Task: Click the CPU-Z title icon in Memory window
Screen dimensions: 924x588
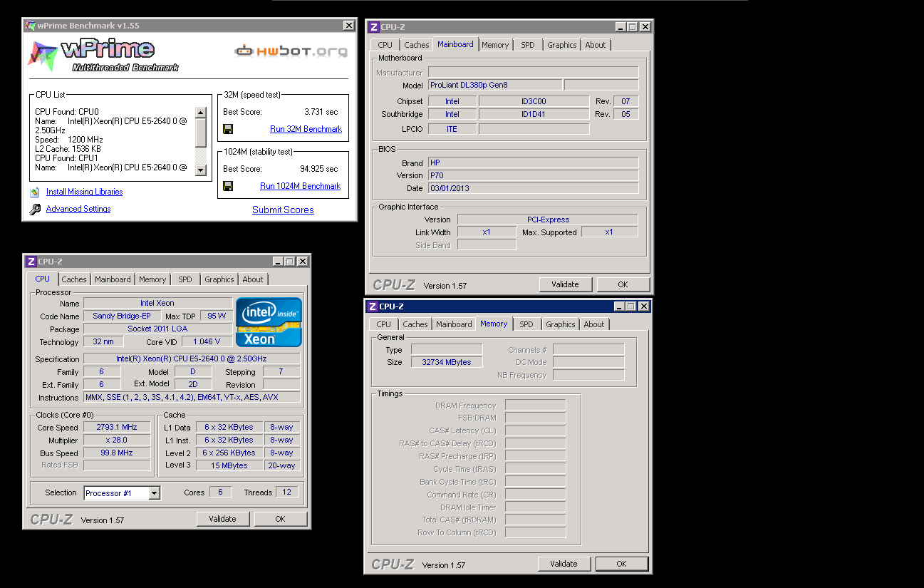Action: [372, 306]
